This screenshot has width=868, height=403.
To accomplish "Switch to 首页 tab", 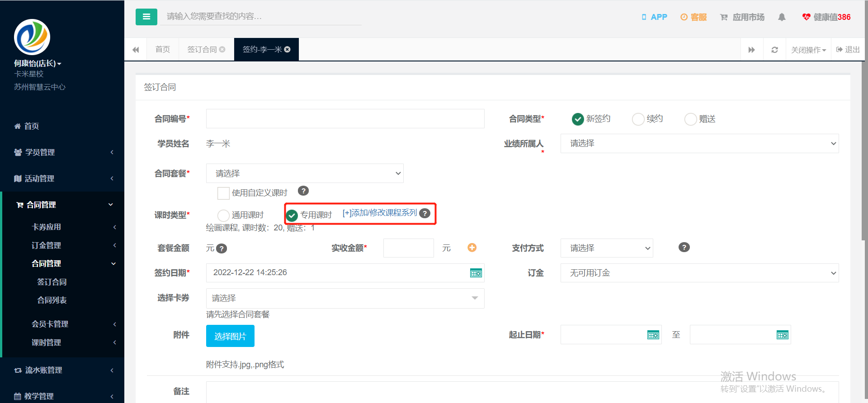I will [x=162, y=49].
